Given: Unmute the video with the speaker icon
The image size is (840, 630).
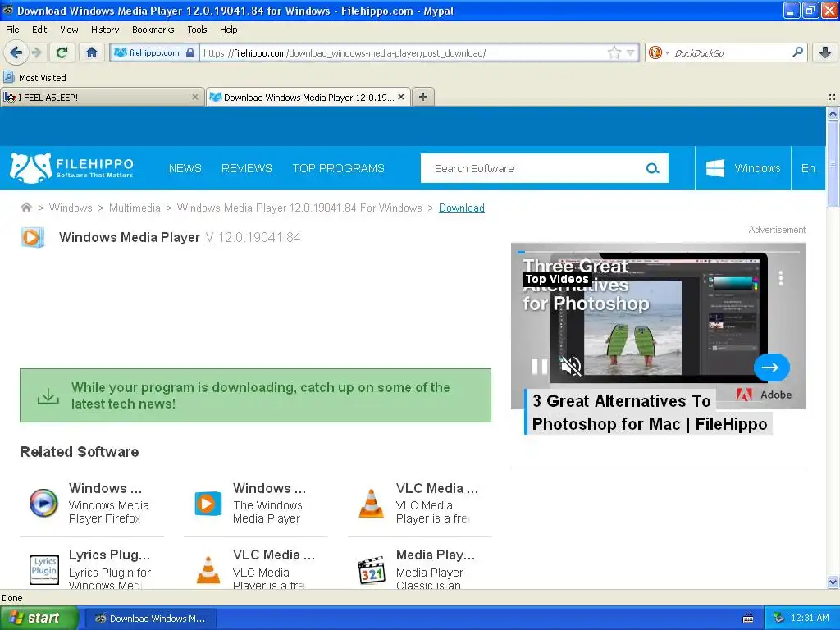Looking at the screenshot, I should [571, 367].
